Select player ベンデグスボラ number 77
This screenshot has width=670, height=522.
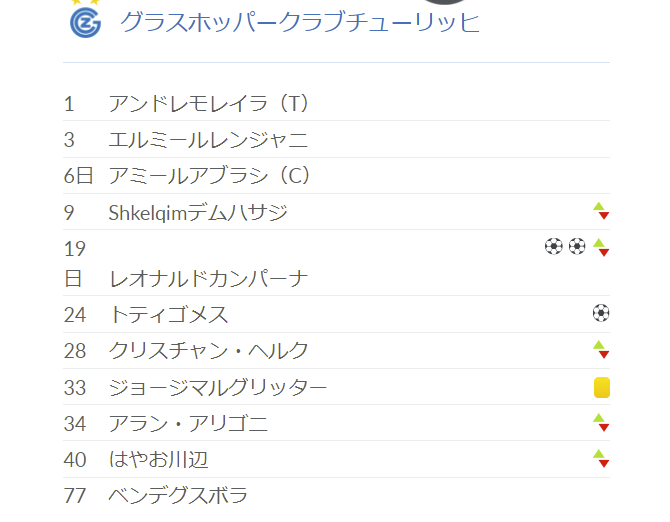(x=75, y=496)
